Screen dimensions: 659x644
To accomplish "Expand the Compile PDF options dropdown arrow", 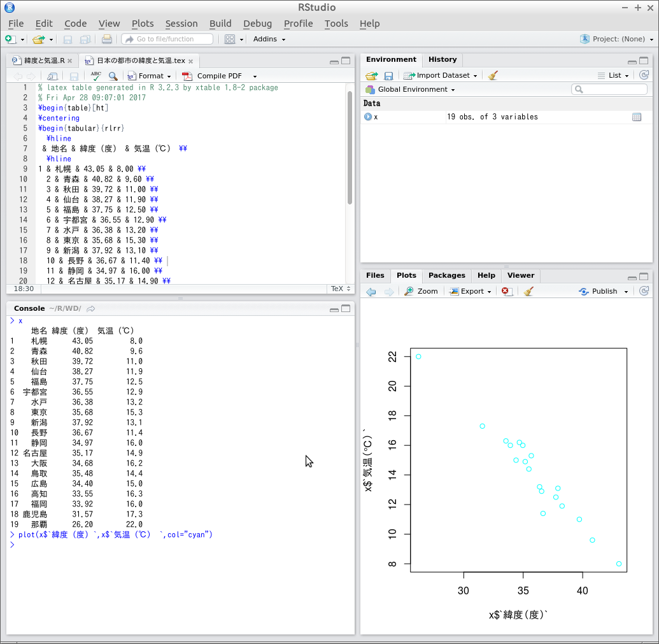I will pos(255,76).
